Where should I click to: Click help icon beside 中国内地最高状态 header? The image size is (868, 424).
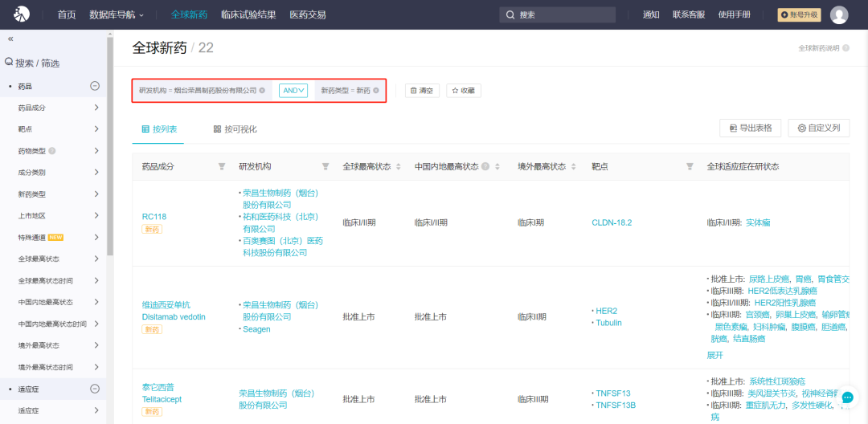[x=485, y=166]
